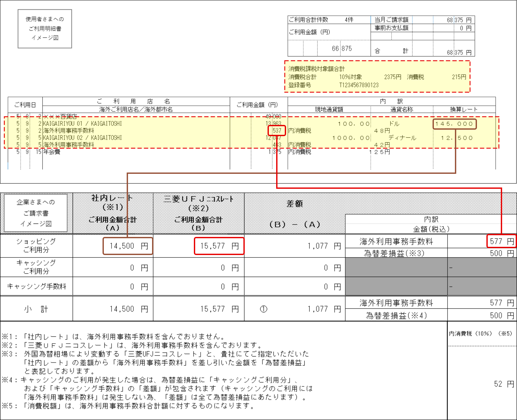This screenshot has height=420, width=517.
Task: Click the 内消費税 52 円 value
Action: point(503,384)
